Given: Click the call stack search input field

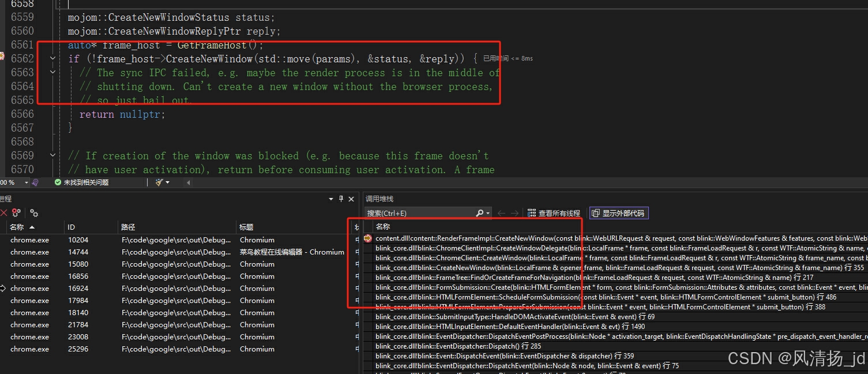Looking at the screenshot, I should pos(420,213).
